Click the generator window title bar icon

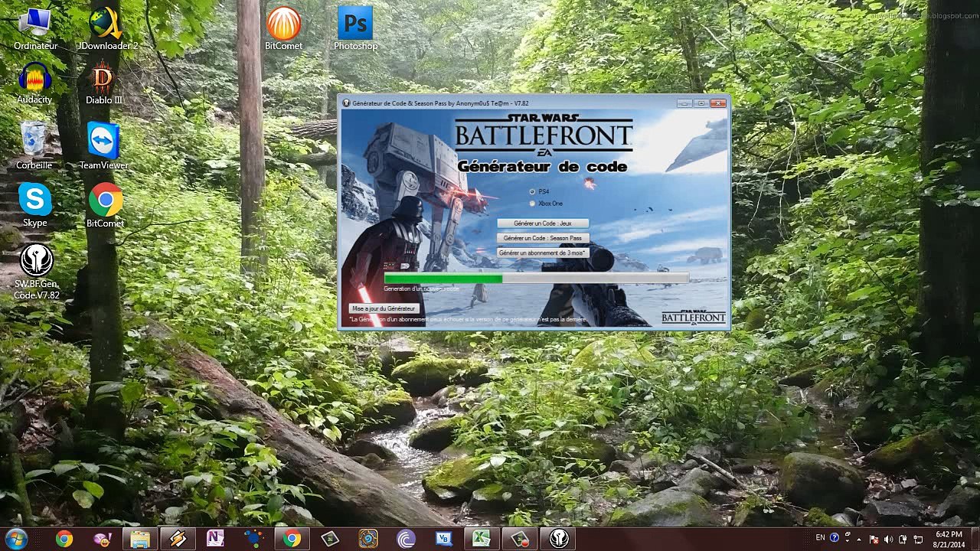pos(346,103)
